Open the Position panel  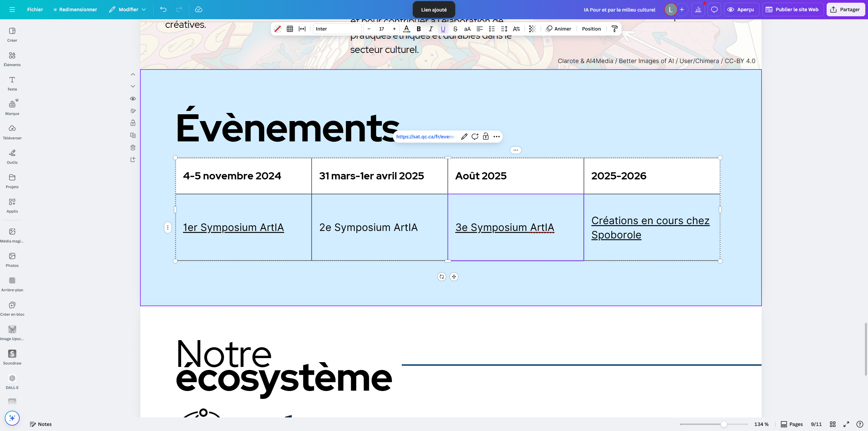[591, 29]
